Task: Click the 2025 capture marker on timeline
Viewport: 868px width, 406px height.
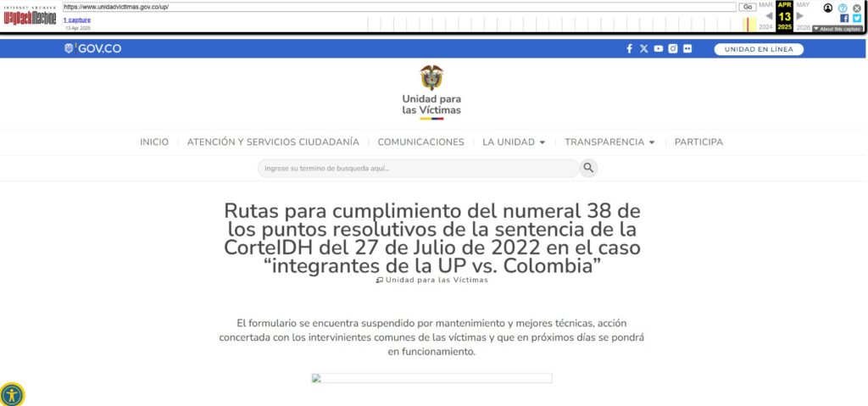Action: coord(748,25)
